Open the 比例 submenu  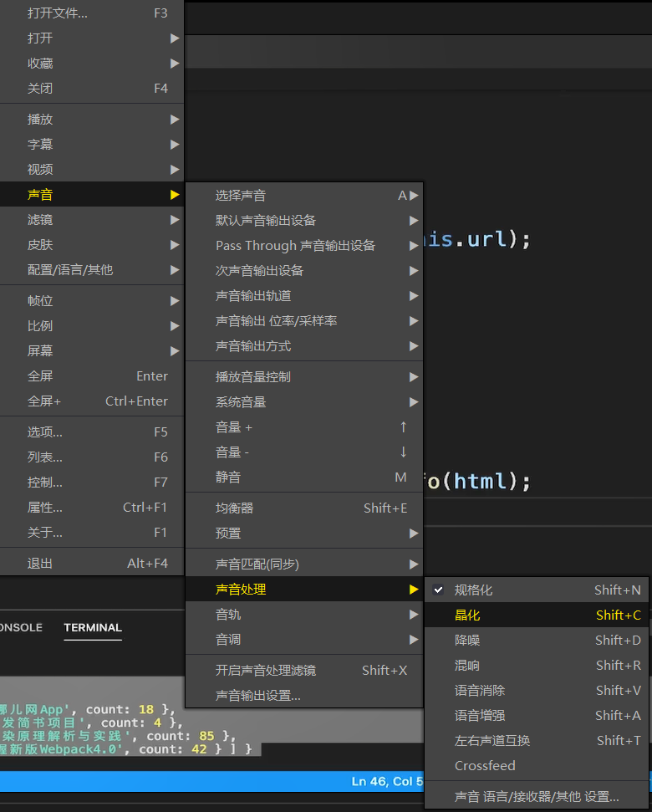[92, 326]
